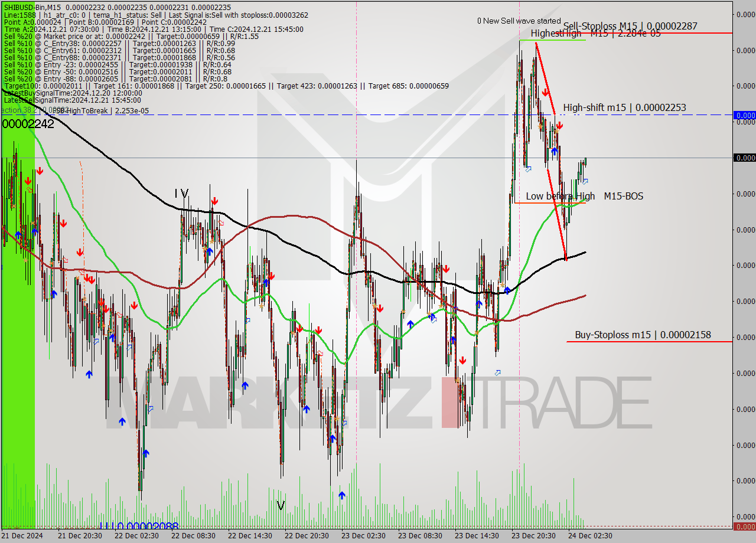This screenshot has height=543, width=756.
Task: Click the 'I V' wave label
Action: tap(181, 194)
